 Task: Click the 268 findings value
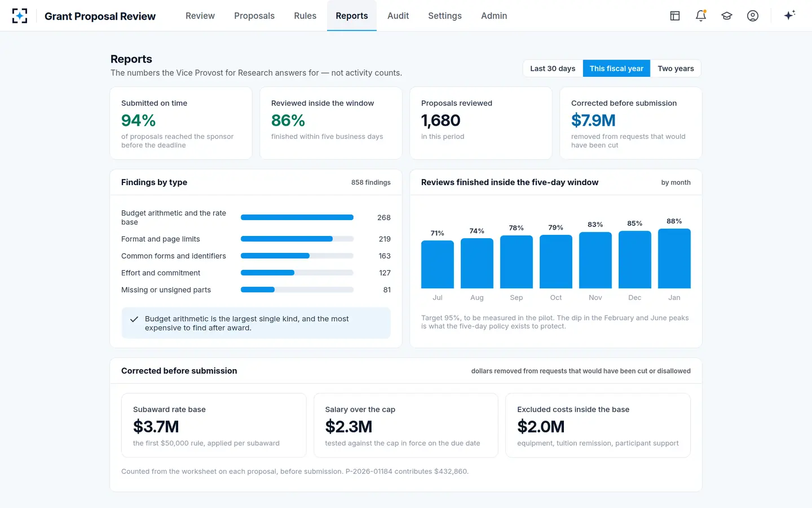tap(384, 217)
